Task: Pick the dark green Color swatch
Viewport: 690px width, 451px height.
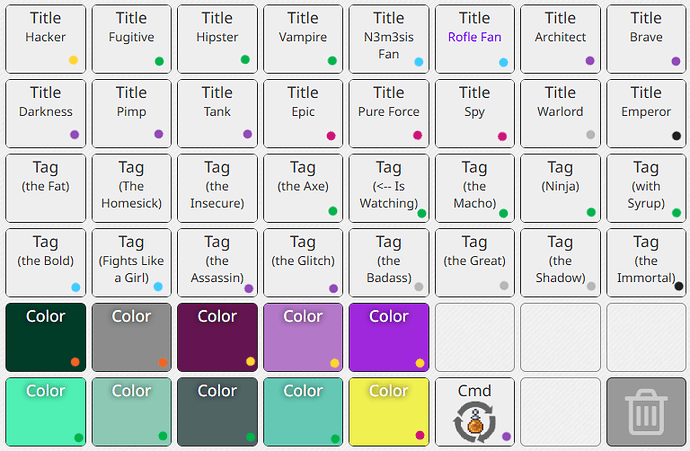Action: point(46,337)
